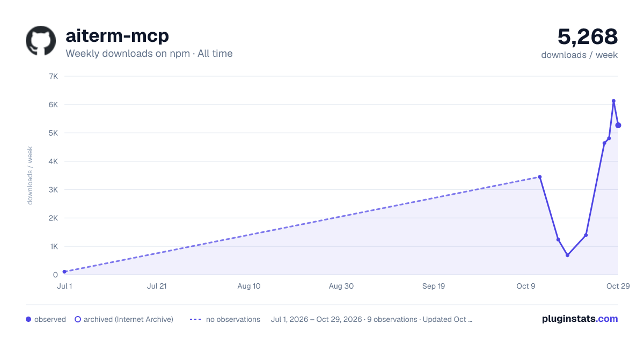This screenshot has height=338, width=644.
Task: Click the GitHub logo avatar
Action: [41, 40]
